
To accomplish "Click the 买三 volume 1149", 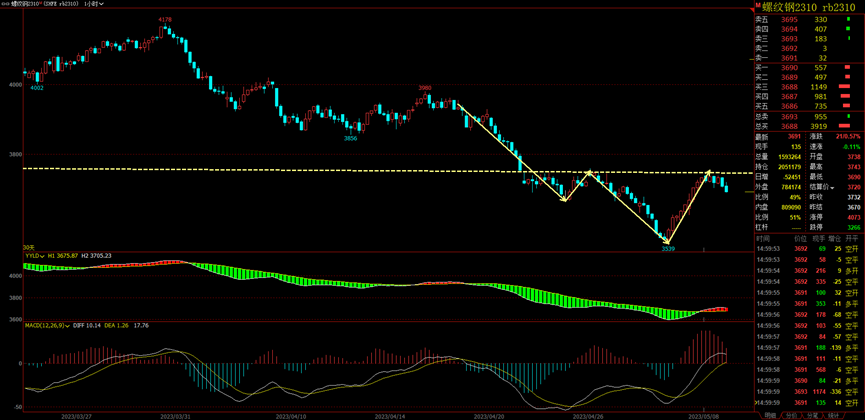I will click(819, 87).
